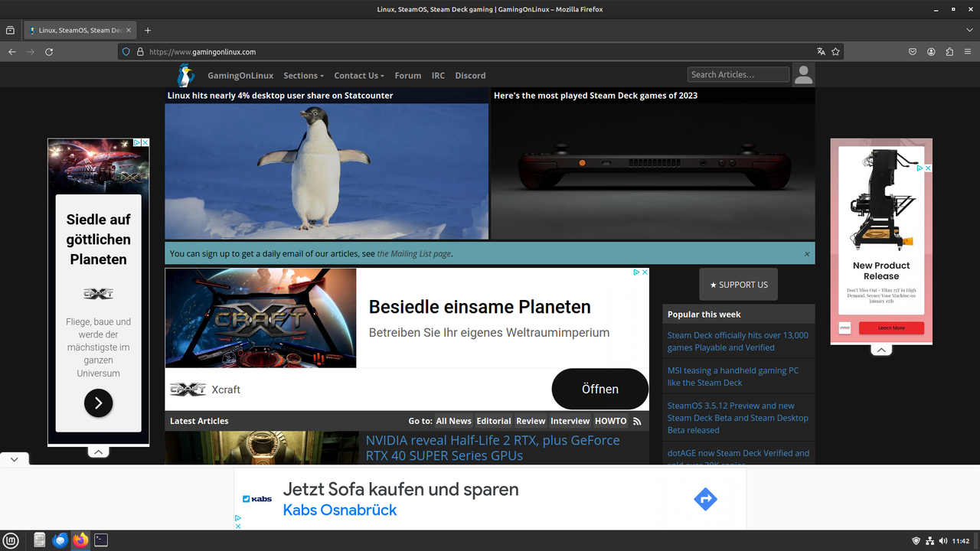Dismiss the mailing list notice

tap(807, 254)
